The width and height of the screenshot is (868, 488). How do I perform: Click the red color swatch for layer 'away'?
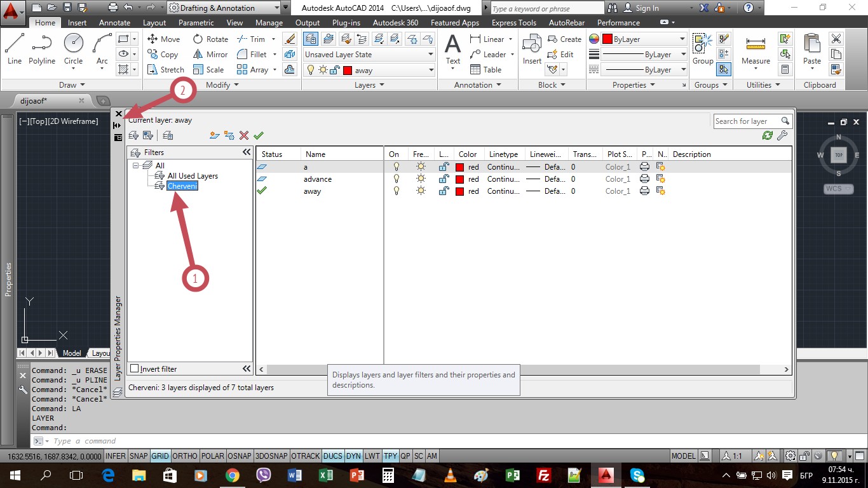pyautogui.click(x=460, y=191)
